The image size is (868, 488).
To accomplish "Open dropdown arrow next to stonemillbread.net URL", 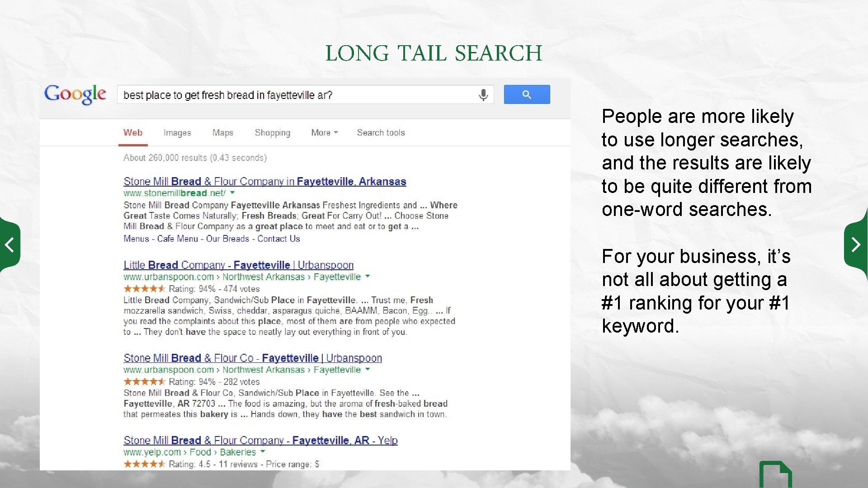I will pos(232,193).
